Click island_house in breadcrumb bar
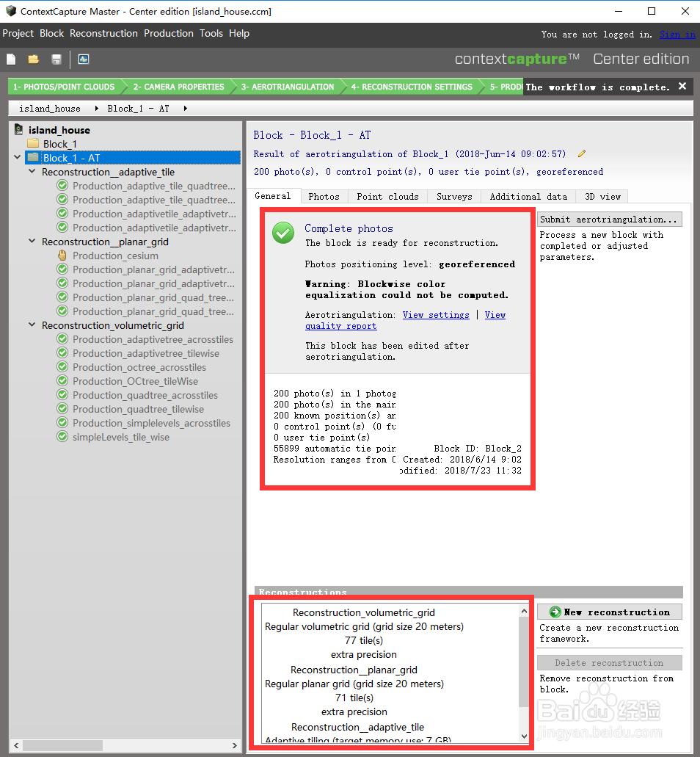This screenshot has width=700, height=757. coord(50,109)
